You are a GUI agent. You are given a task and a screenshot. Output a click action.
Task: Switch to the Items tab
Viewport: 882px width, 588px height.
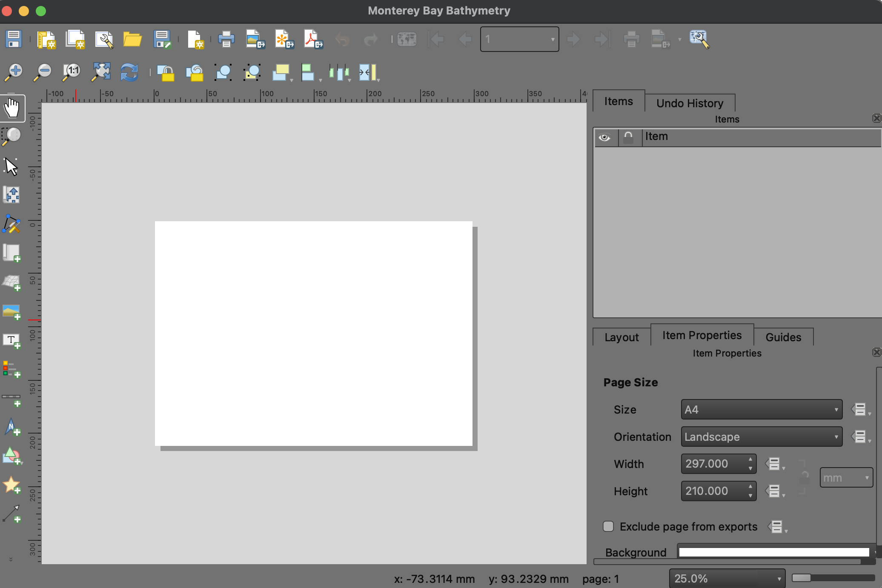click(619, 101)
